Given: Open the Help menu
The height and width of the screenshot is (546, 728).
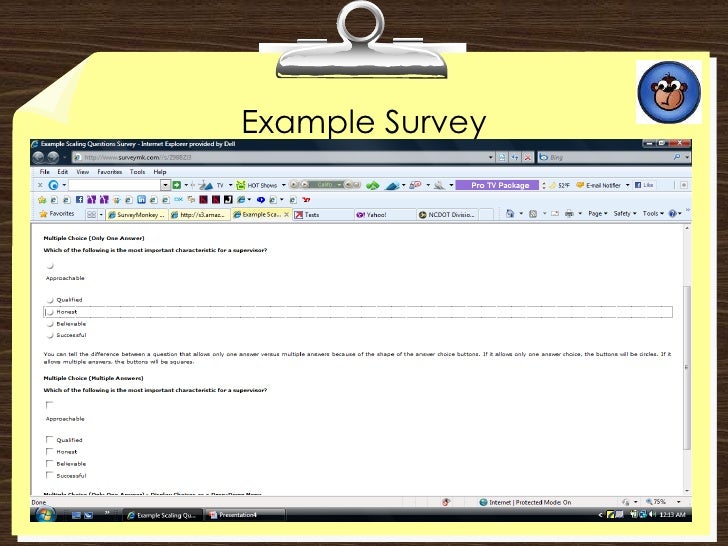Looking at the screenshot, I should (160, 172).
